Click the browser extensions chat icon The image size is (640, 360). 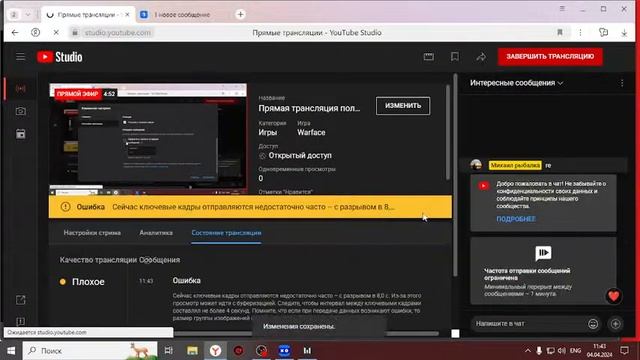(x=603, y=32)
